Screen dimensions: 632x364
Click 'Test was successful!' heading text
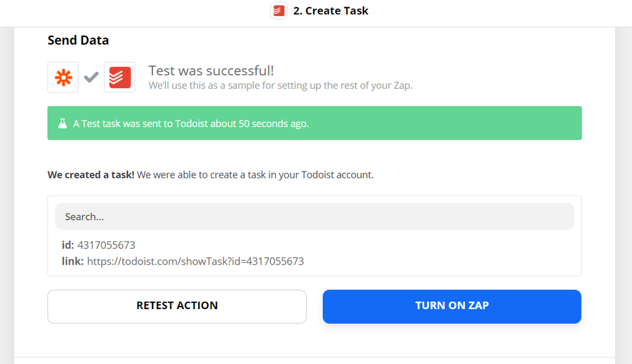[212, 70]
